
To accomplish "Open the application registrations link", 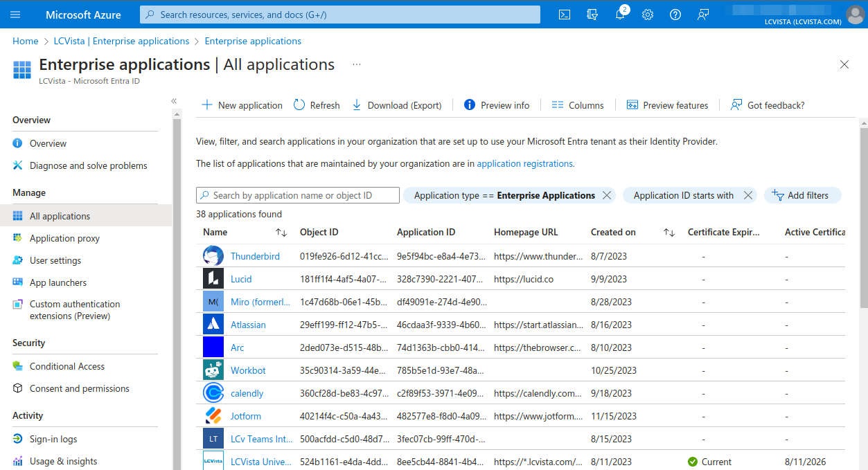I will (x=524, y=164).
